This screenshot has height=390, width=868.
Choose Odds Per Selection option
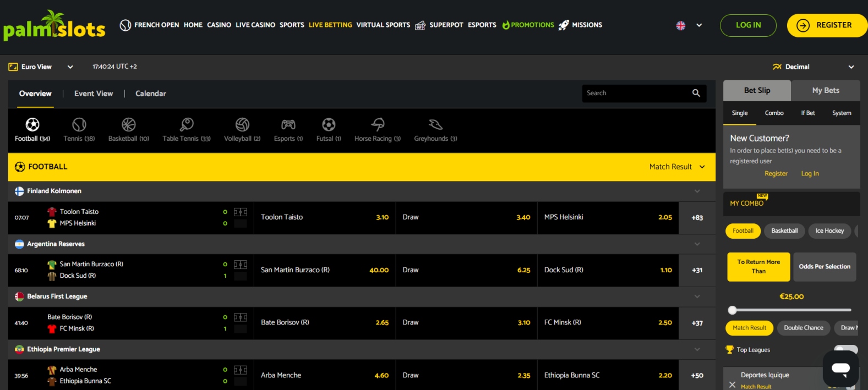tap(825, 267)
